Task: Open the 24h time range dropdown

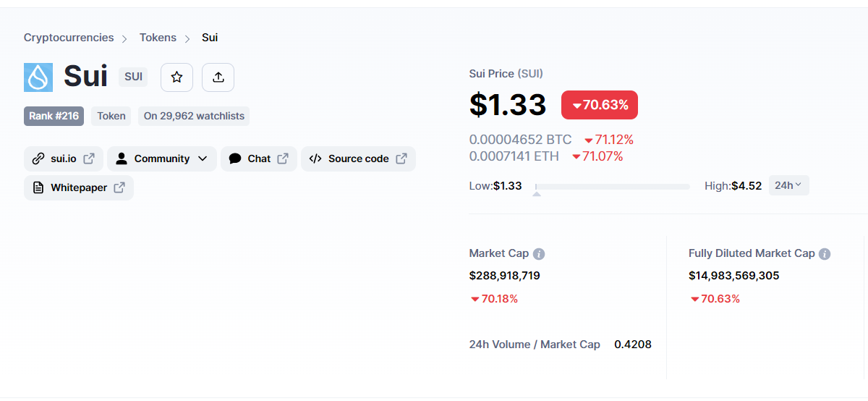Action: pos(788,185)
